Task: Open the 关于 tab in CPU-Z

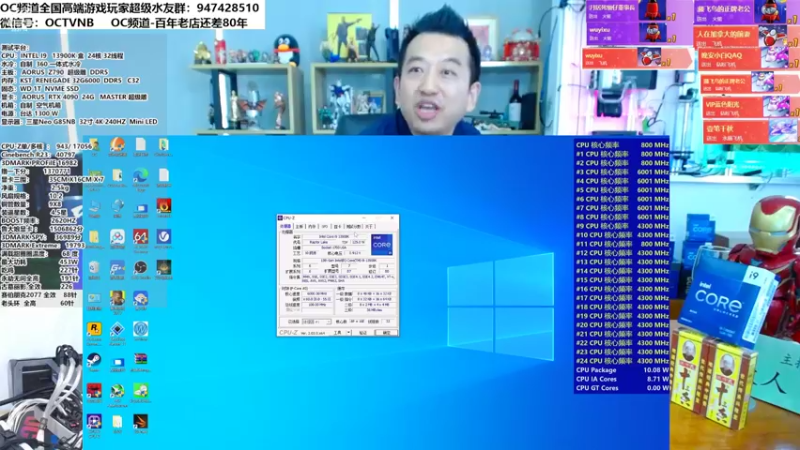Action: (369, 227)
